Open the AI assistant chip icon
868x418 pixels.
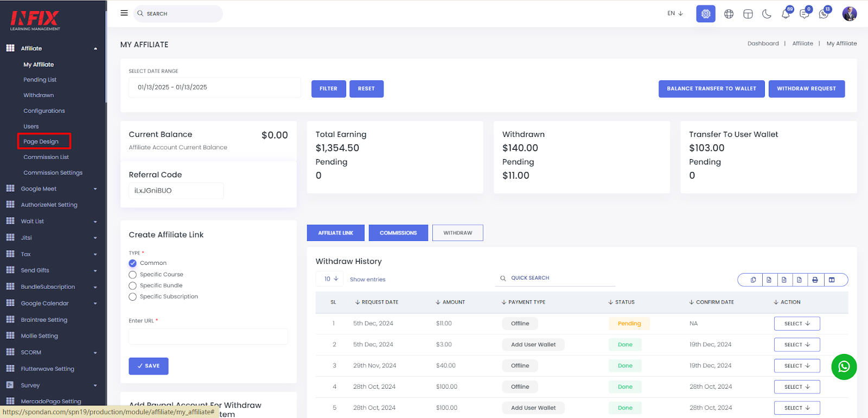tap(706, 14)
